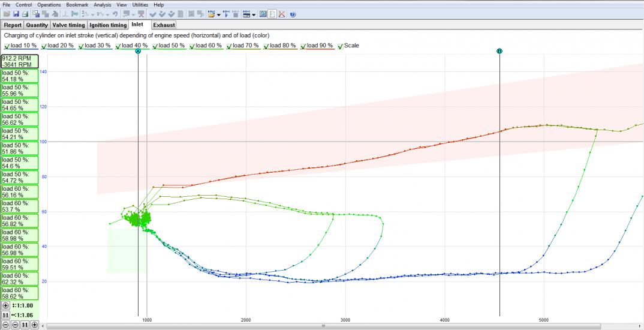Expand the yellow folder icon dropdown arrow
Screen dimensions: 644x330
pos(218,14)
